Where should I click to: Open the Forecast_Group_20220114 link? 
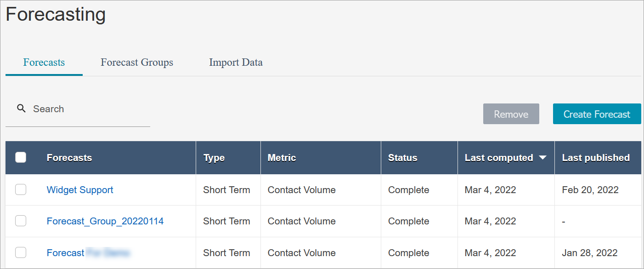click(x=105, y=221)
